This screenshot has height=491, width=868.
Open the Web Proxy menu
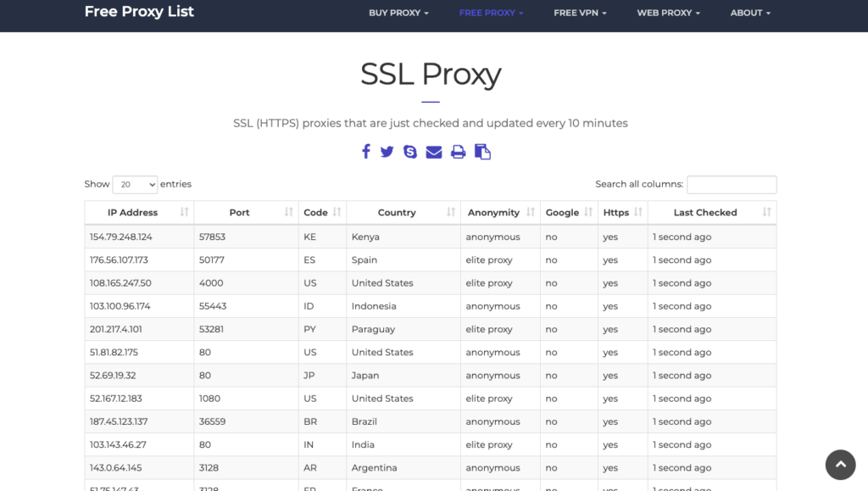click(x=668, y=13)
